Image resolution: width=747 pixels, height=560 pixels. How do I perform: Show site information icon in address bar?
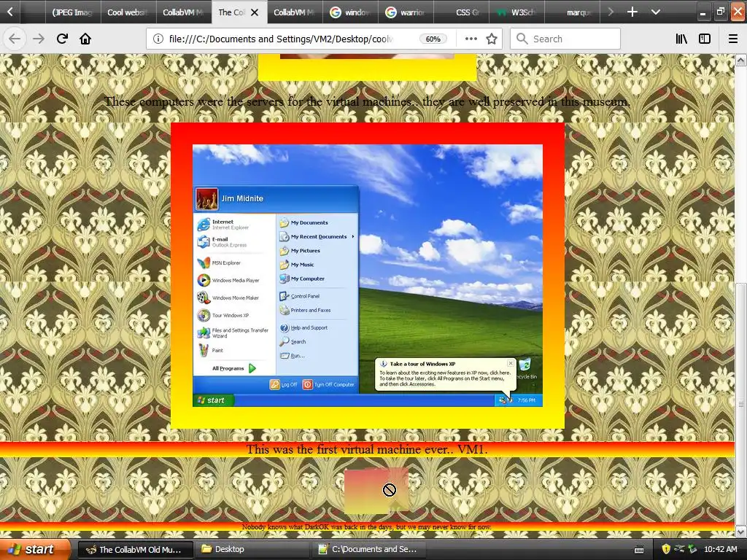click(158, 39)
